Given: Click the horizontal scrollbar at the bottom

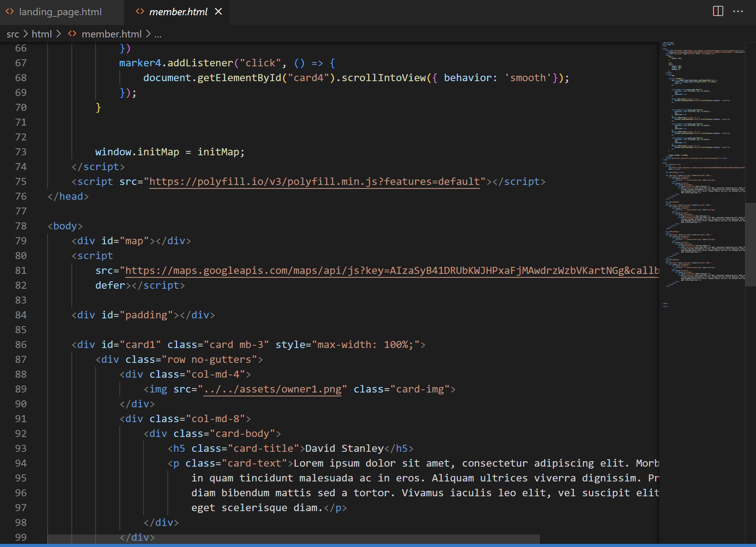Looking at the screenshot, I should click(293, 539).
